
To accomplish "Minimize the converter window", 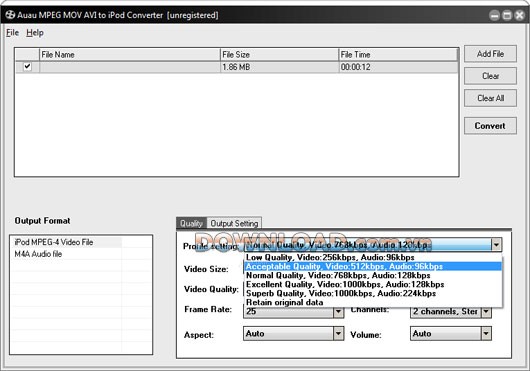I will 495,15.
